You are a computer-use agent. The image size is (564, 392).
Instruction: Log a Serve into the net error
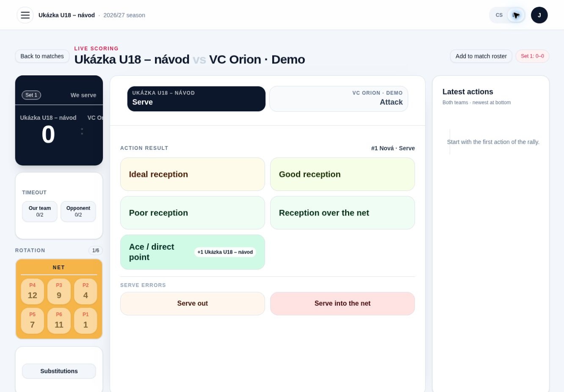(x=343, y=304)
